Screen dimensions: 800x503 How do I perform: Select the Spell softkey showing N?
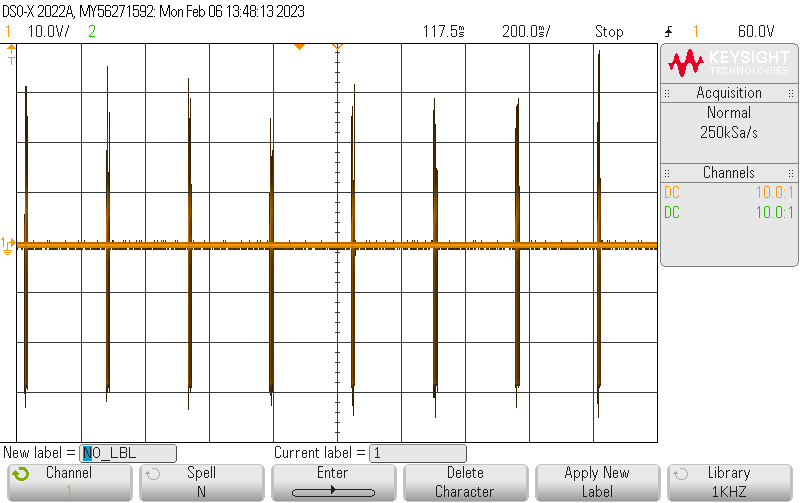[202, 482]
